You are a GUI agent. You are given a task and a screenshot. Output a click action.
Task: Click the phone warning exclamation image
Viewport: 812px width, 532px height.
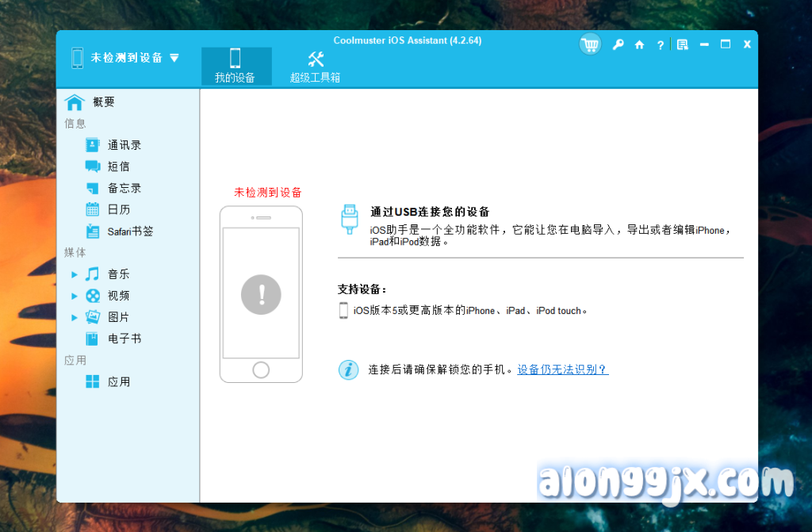(261, 294)
